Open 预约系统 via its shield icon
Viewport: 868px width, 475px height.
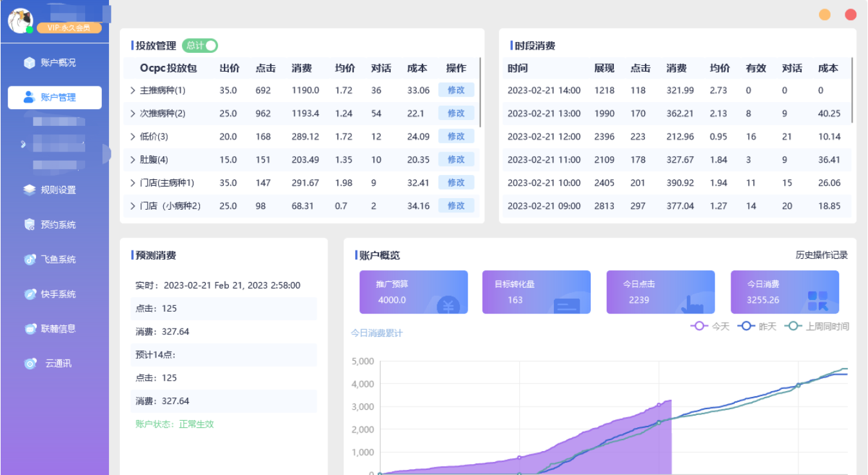click(30, 225)
